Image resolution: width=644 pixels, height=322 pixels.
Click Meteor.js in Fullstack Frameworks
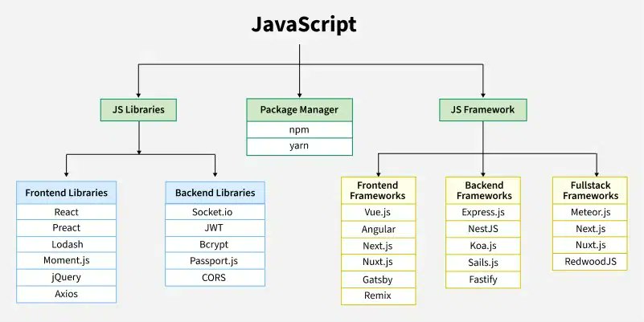[590, 213]
